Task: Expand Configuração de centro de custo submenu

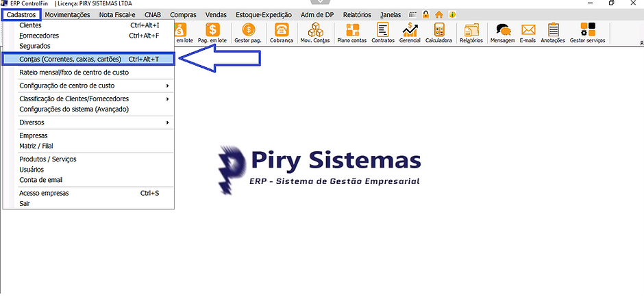Action: [88, 86]
